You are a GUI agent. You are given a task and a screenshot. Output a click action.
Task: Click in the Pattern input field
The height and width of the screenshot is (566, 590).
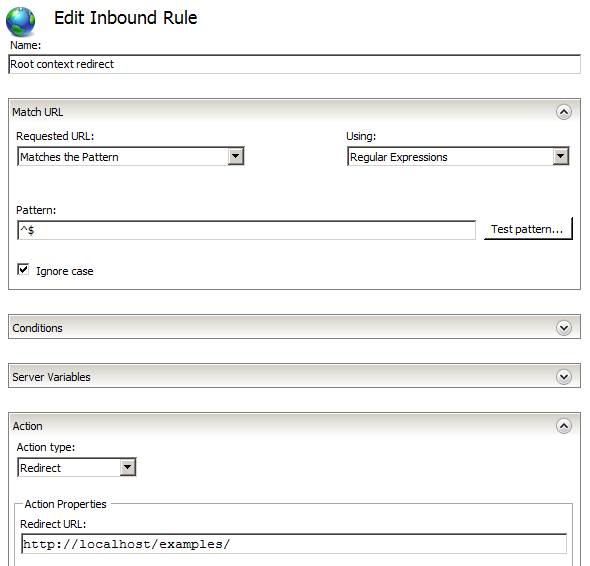coord(246,230)
